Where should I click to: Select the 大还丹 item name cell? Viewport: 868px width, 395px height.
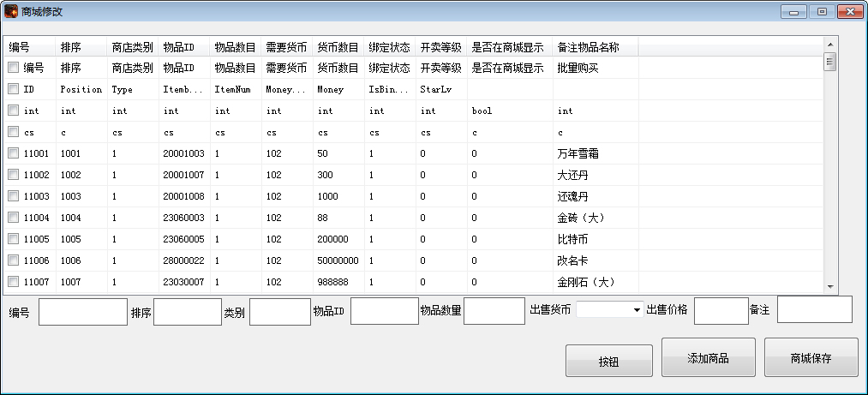point(574,174)
